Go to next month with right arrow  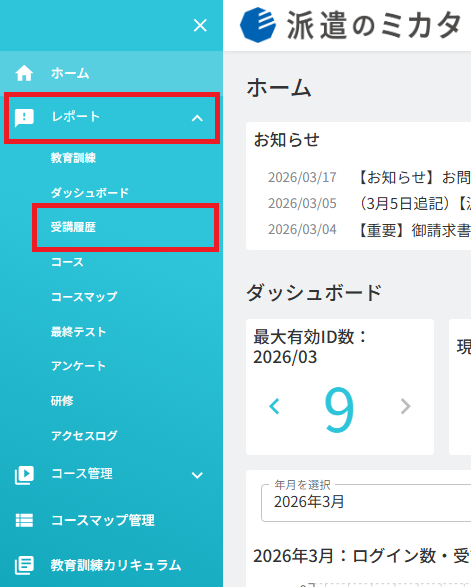pyautogui.click(x=405, y=406)
